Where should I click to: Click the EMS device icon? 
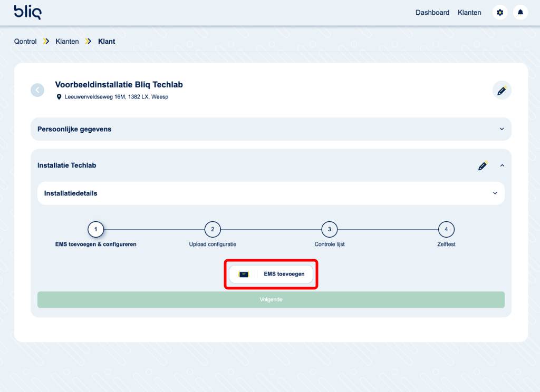(x=243, y=274)
